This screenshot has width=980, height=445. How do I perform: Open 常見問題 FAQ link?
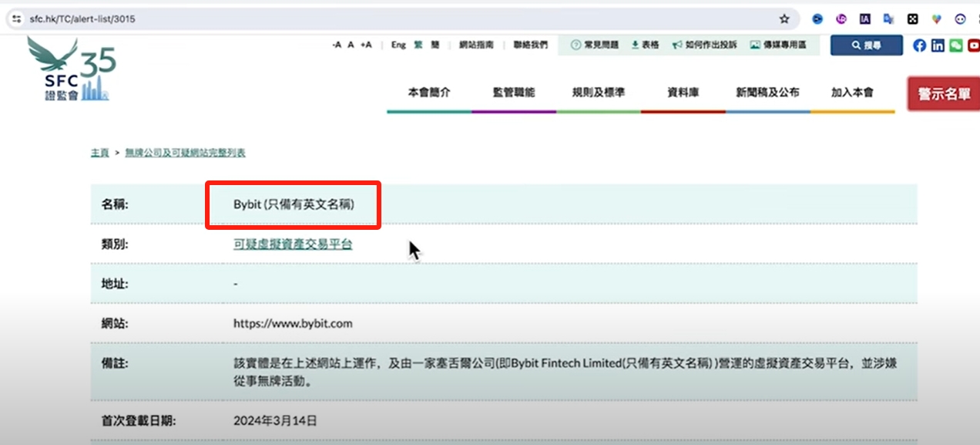pyautogui.click(x=595, y=45)
